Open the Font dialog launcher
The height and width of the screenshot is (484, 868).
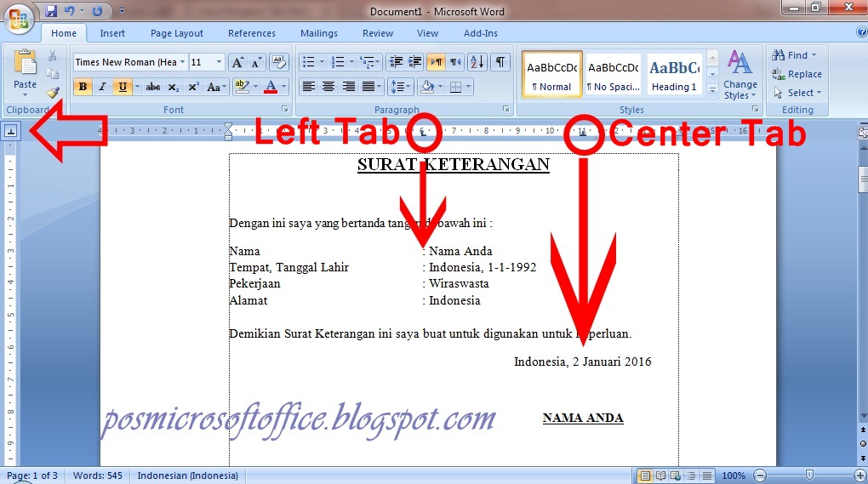click(284, 110)
